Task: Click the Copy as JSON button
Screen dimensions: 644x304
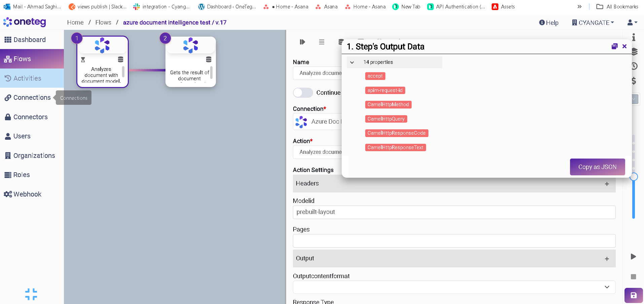Action: pyautogui.click(x=597, y=167)
